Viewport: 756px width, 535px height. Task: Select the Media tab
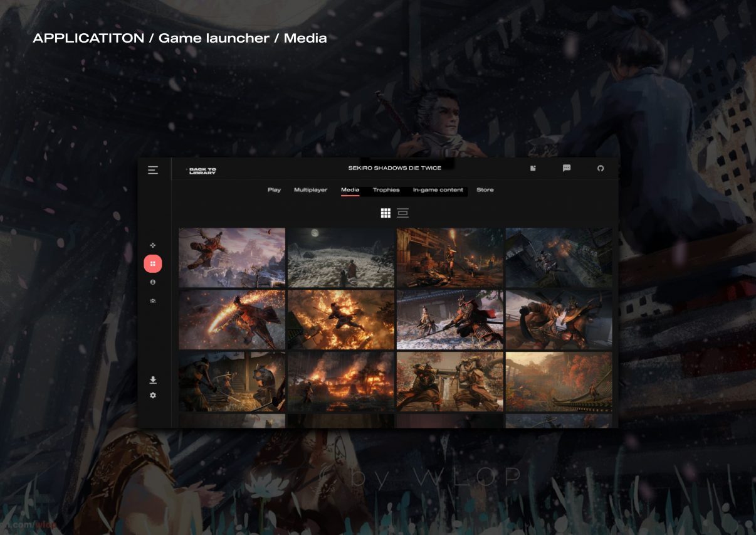click(350, 190)
